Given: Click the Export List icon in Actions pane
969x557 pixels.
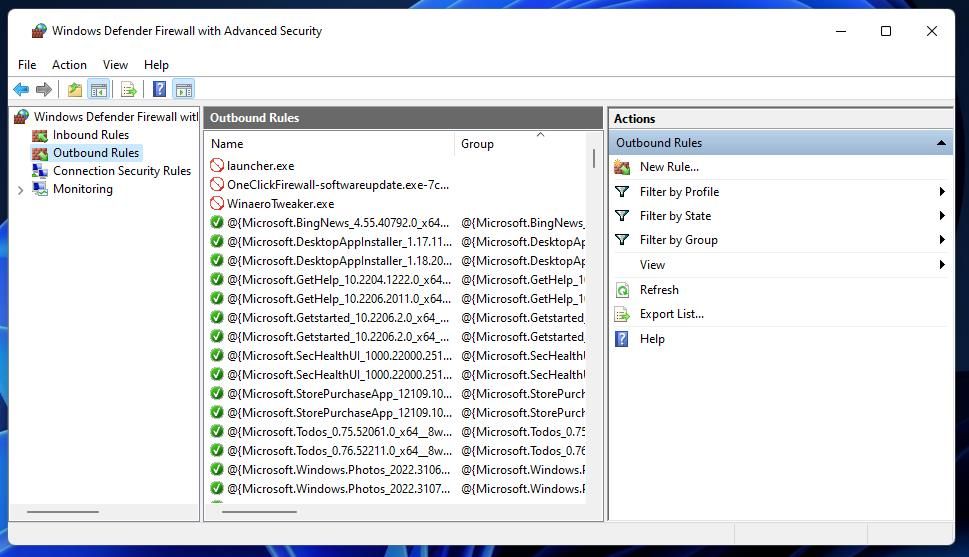Looking at the screenshot, I should click(622, 314).
